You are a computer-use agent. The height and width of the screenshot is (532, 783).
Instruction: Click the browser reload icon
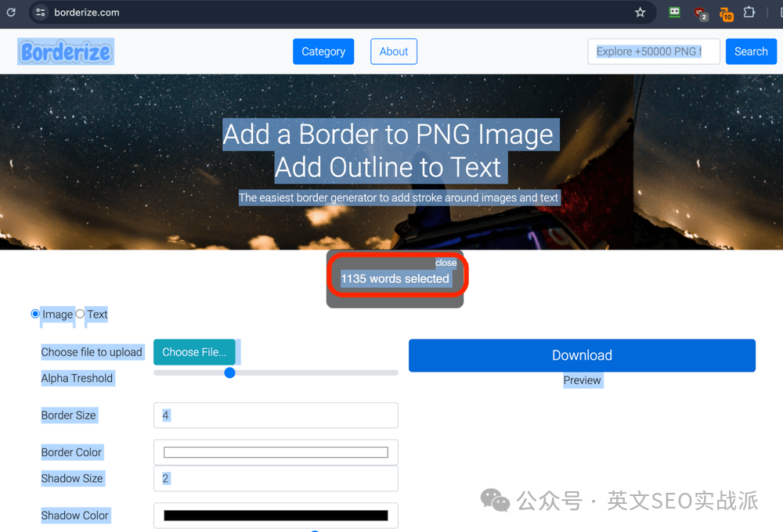(x=11, y=13)
